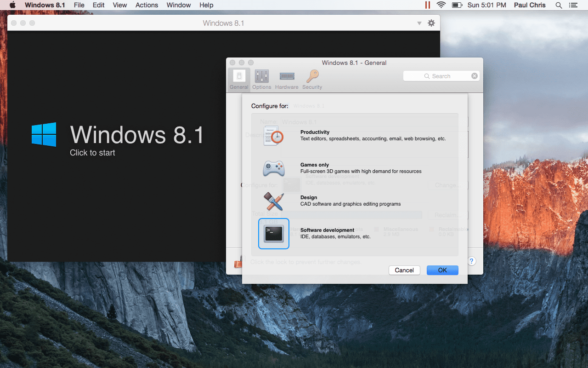Click 'CAD software and graphics editing programs' description
The image size is (588, 368).
tap(351, 204)
